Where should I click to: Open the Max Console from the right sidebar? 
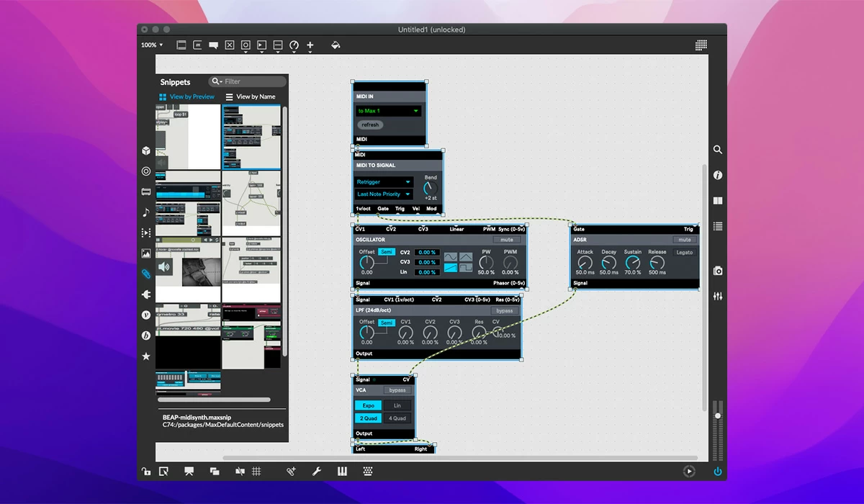click(717, 226)
